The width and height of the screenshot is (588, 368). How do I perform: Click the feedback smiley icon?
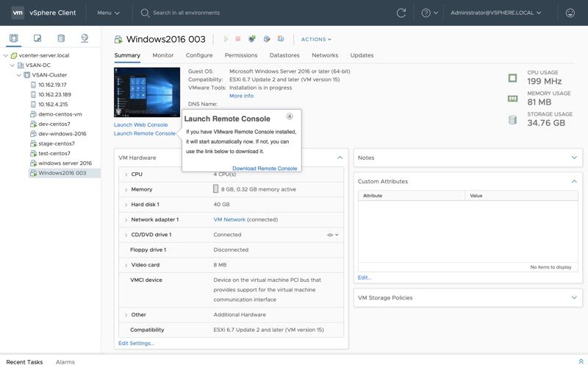pyautogui.click(x=570, y=13)
